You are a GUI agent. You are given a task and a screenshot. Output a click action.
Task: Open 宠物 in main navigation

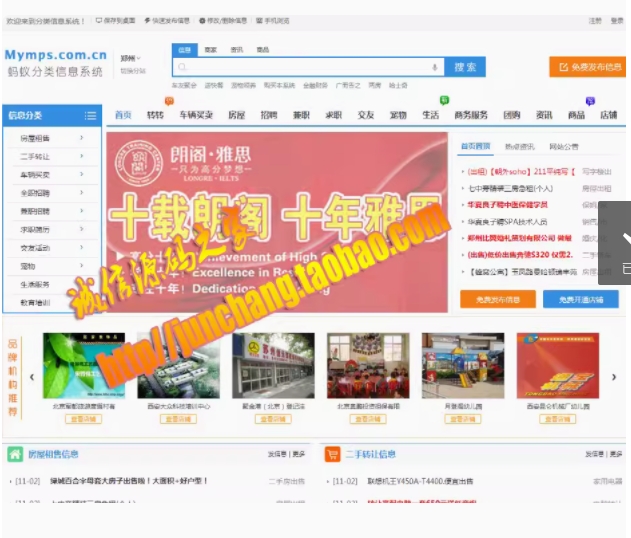pyautogui.click(x=398, y=115)
